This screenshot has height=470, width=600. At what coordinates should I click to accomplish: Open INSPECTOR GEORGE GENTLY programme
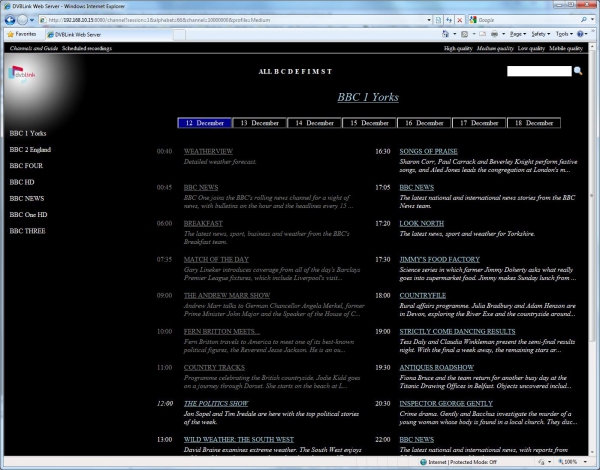pos(446,403)
